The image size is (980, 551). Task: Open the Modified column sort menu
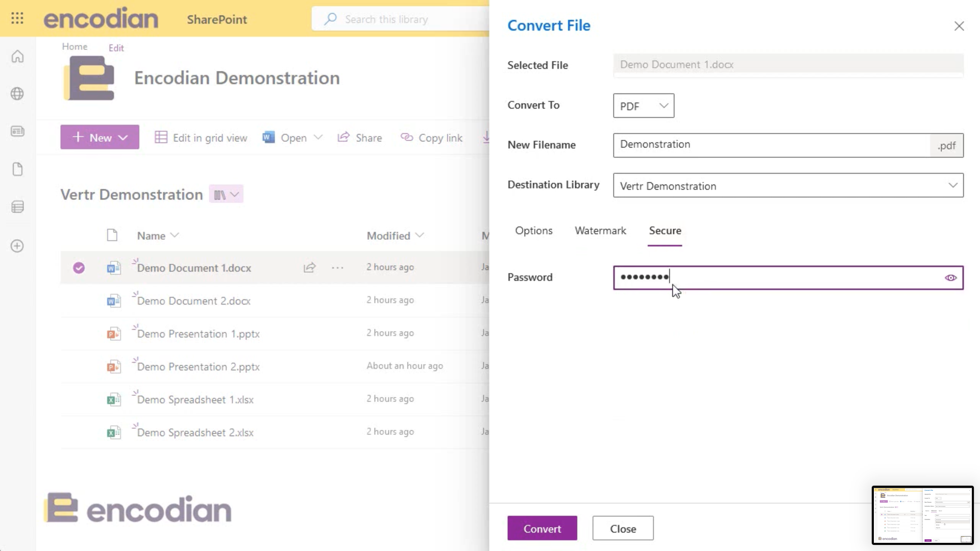click(x=395, y=236)
